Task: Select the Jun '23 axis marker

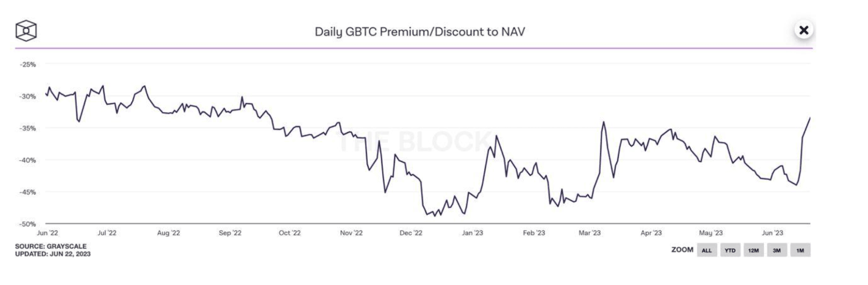Action: (772, 233)
